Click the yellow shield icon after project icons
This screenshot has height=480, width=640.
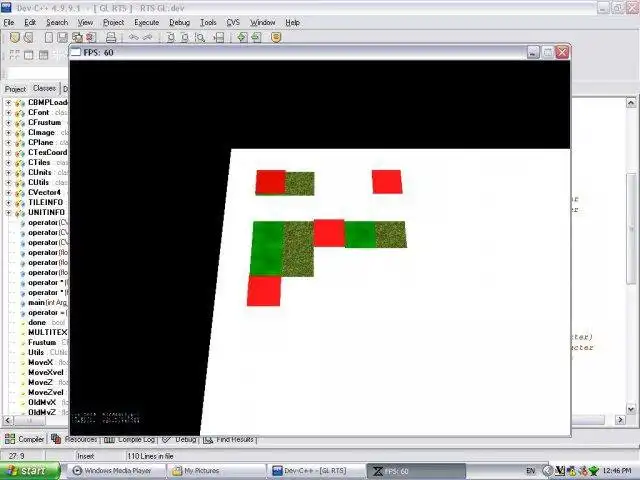tap(276, 38)
